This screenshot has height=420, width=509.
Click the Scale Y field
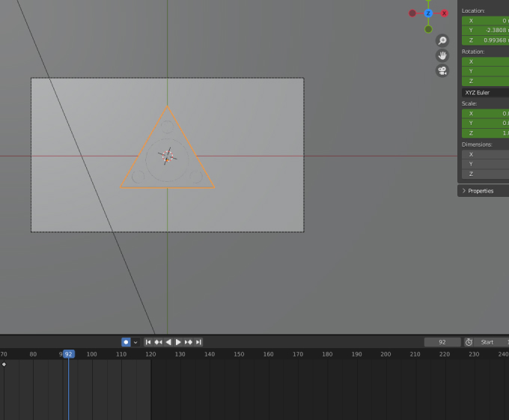tap(485, 123)
